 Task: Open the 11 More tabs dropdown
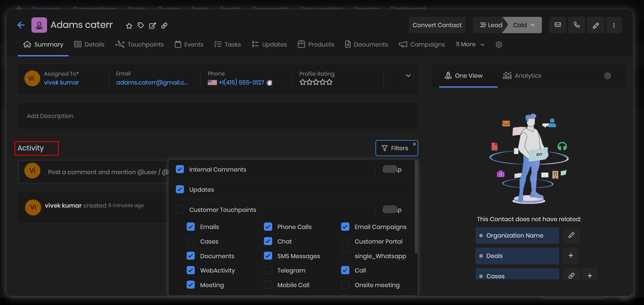coord(469,44)
